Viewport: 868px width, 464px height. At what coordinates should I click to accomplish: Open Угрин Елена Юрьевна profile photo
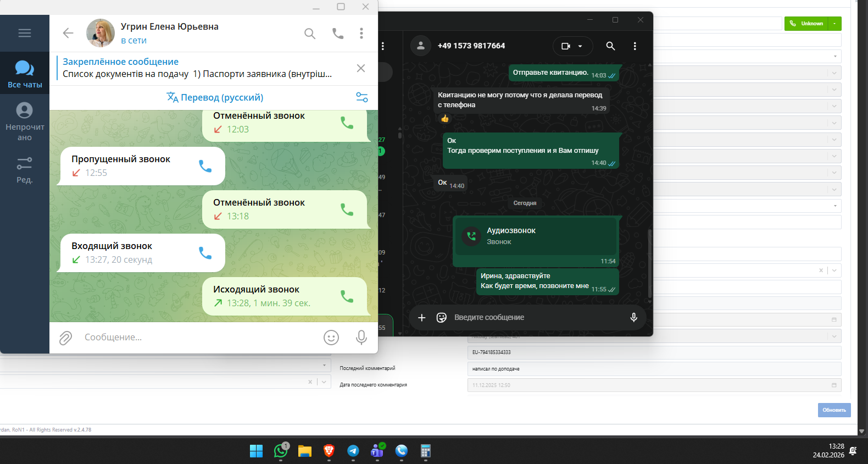tap(101, 33)
